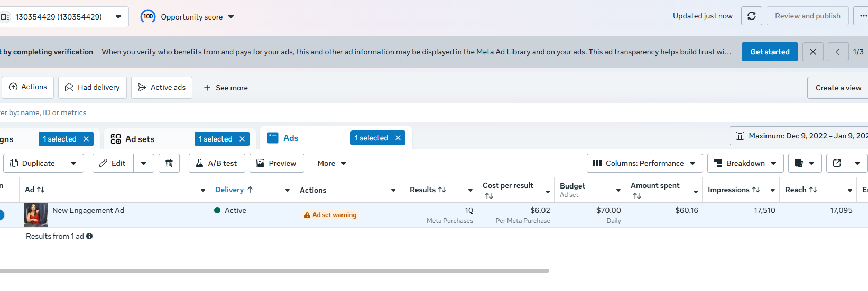This screenshot has height=291, width=868.
Task: Click the New Engagement Ad thumbnail
Action: [36, 214]
